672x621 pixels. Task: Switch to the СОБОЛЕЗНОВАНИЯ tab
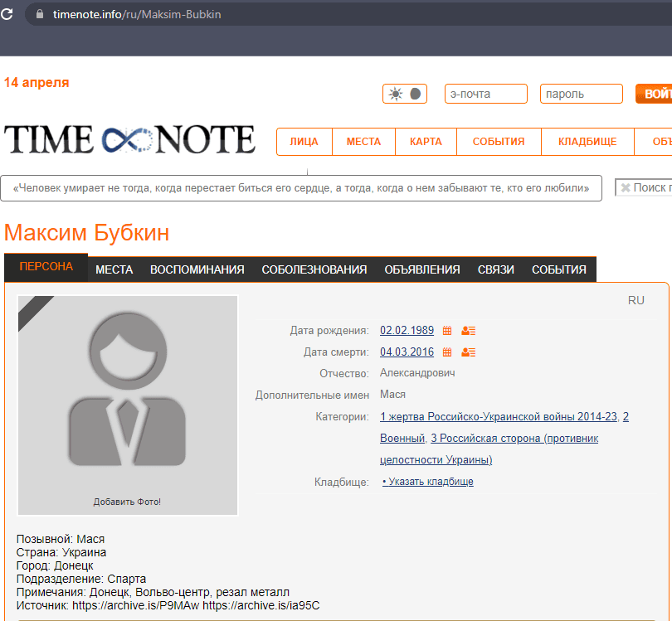[x=314, y=269]
